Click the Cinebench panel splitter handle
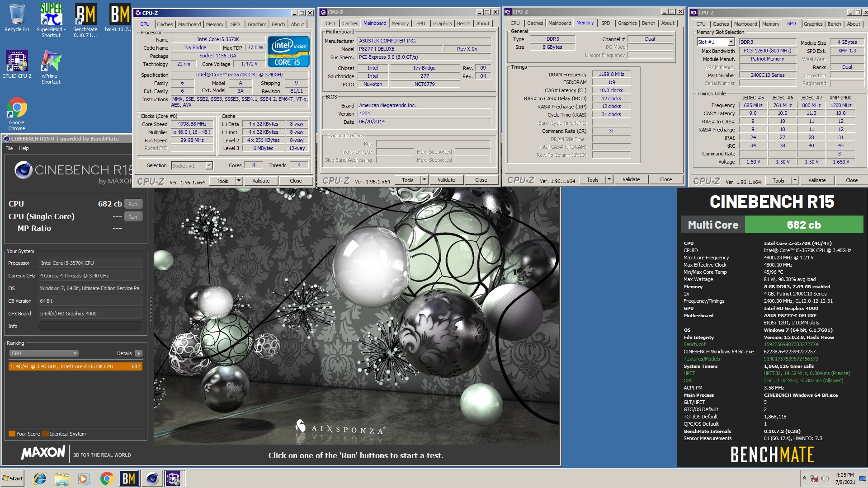The height and width of the screenshot is (488, 868). [x=151, y=309]
